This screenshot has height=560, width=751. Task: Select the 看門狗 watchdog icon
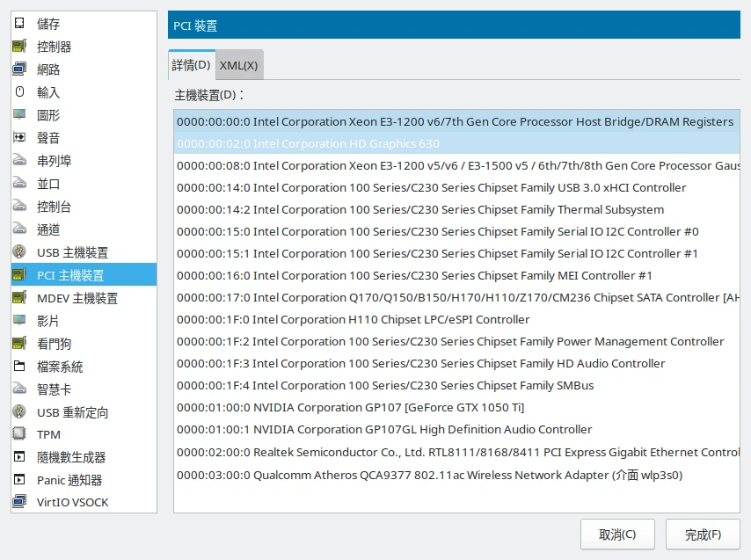[x=19, y=344]
